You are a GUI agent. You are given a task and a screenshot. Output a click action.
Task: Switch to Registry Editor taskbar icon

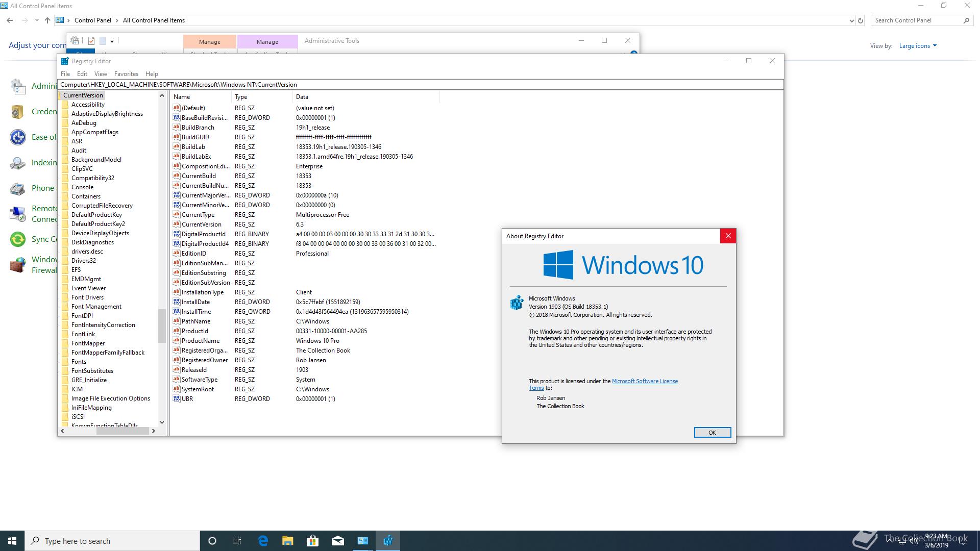click(388, 541)
